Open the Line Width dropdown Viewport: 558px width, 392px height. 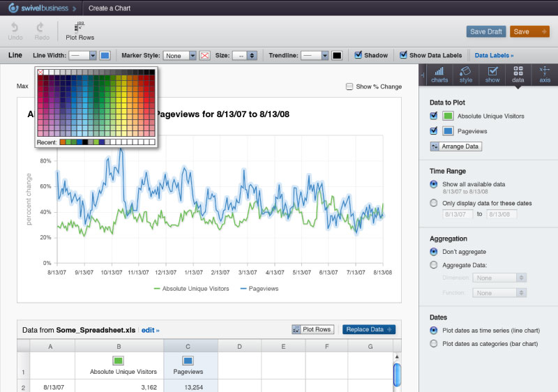[x=83, y=55]
